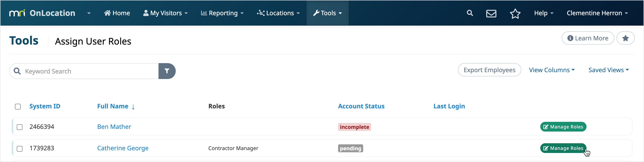
Task: Click the Contractor Manager role text
Action: 233,148
